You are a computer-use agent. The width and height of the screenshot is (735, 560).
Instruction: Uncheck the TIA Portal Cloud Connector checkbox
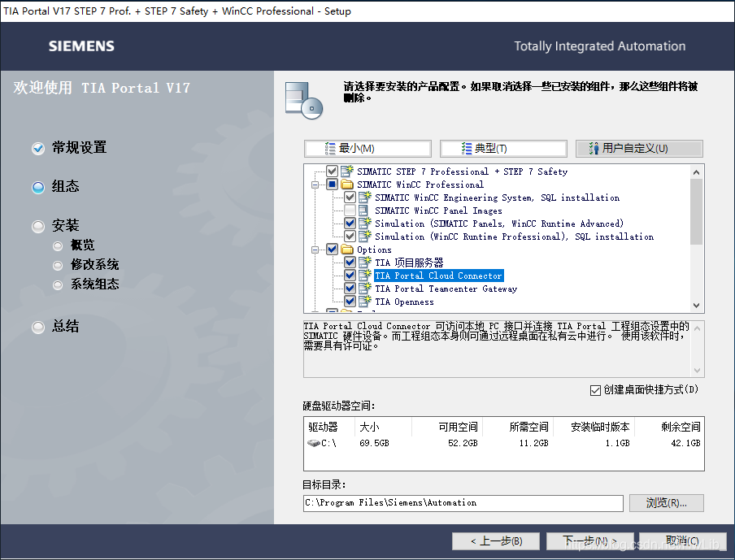pyautogui.click(x=350, y=276)
